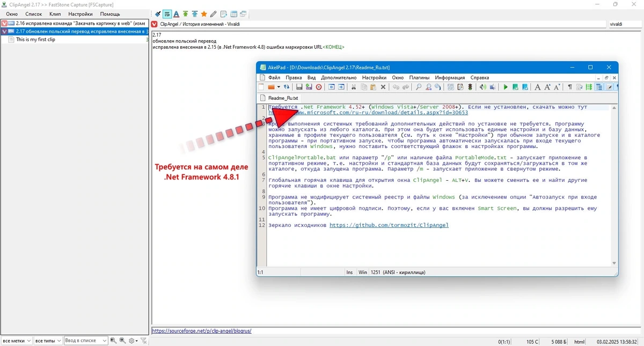Click the decrease font size icon in AkelPad

coord(557,87)
